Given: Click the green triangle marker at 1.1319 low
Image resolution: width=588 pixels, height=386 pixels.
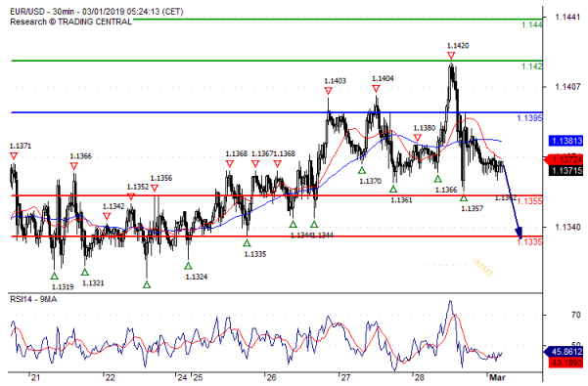Looking at the screenshot, I should (55, 276).
